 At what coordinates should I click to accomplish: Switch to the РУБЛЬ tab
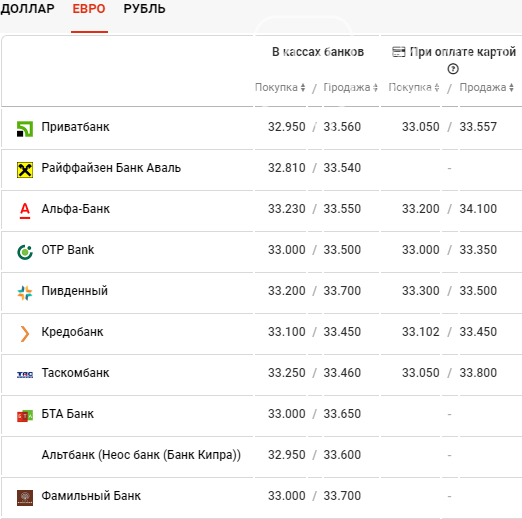pyautogui.click(x=144, y=9)
